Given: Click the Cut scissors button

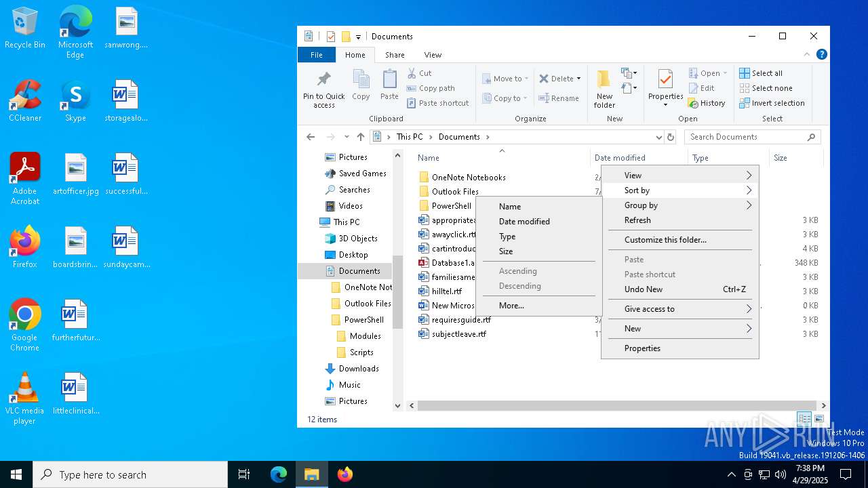Looking at the screenshot, I should tap(420, 73).
